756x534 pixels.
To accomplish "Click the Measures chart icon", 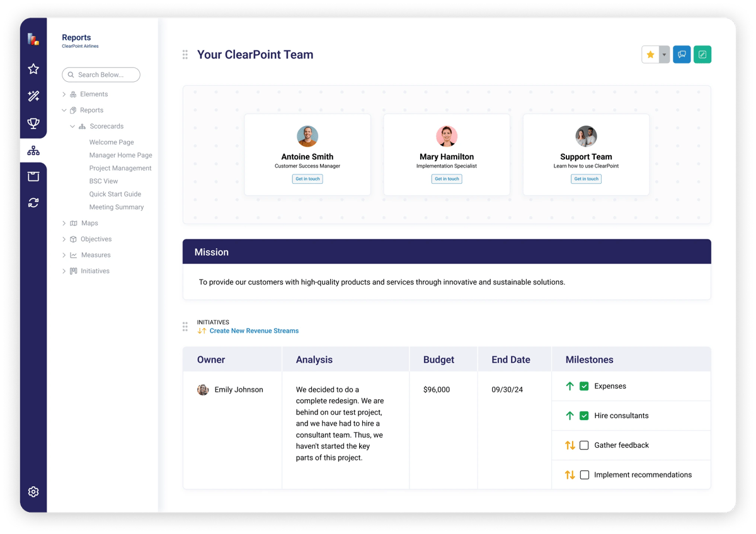I will [x=74, y=255].
